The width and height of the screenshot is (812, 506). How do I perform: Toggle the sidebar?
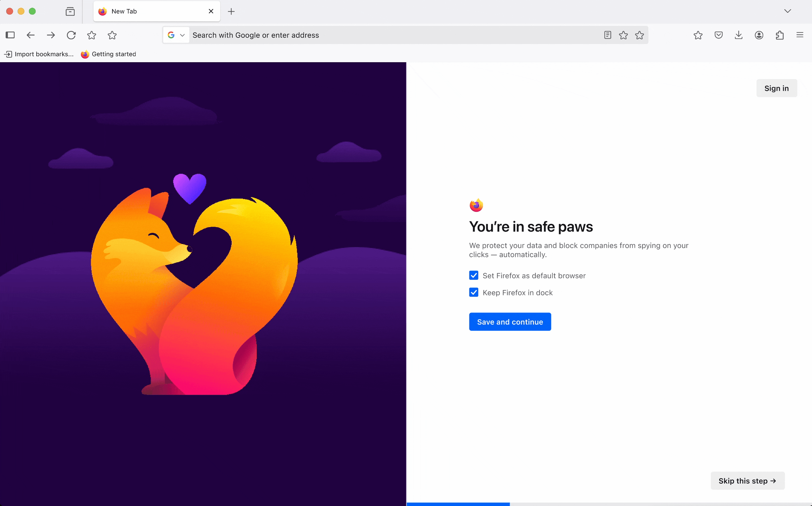pyautogui.click(x=10, y=35)
